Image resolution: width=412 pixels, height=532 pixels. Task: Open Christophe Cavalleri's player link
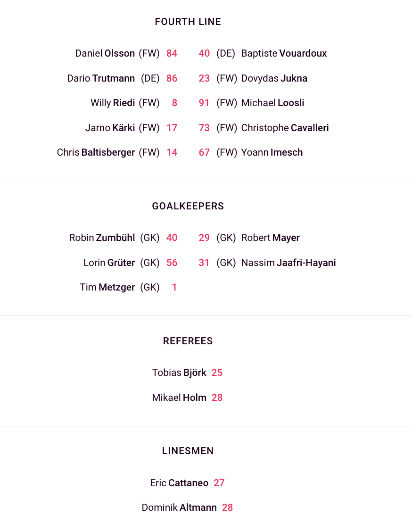(285, 128)
